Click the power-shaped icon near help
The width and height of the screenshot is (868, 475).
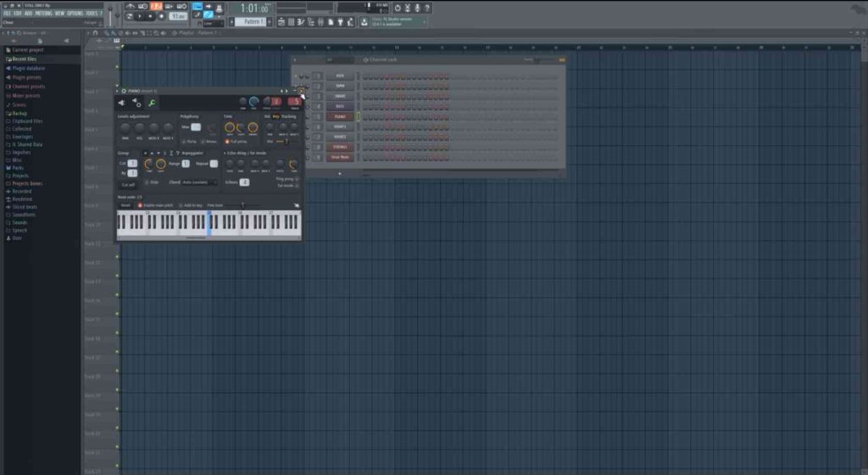pyautogui.click(x=398, y=8)
